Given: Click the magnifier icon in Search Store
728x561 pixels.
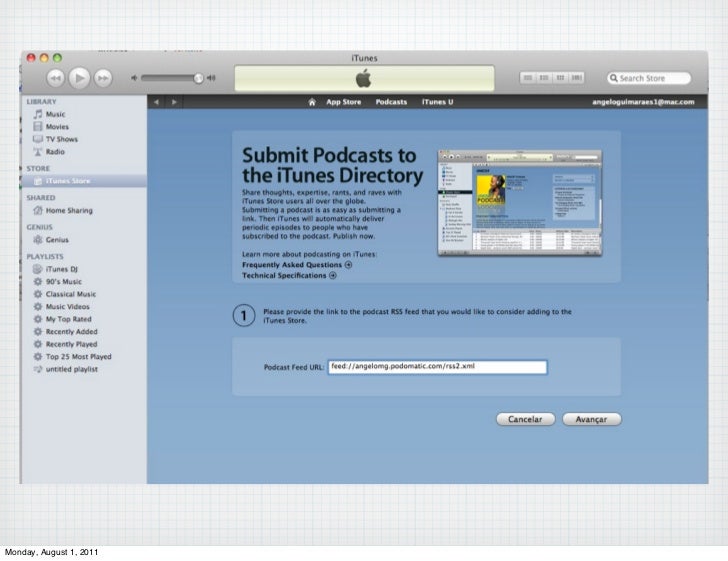Looking at the screenshot, I should coord(613,78).
